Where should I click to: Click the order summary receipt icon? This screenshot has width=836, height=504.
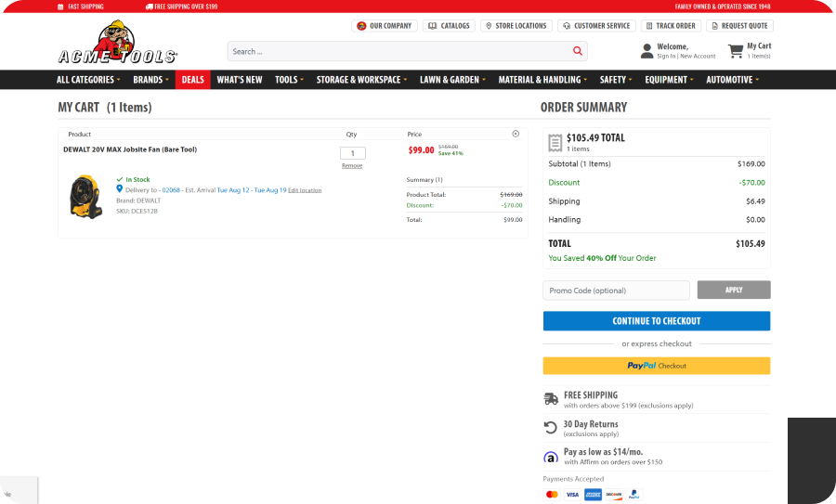555,143
